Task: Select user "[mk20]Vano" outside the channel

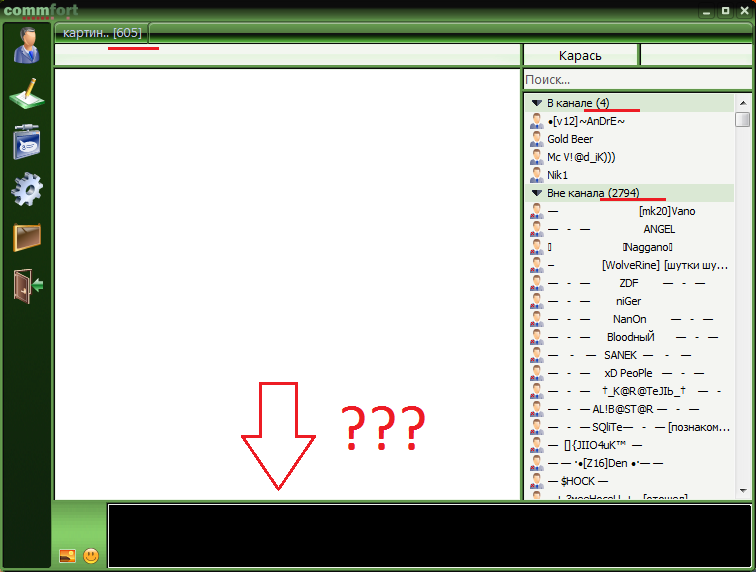Action: coord(666,211)
